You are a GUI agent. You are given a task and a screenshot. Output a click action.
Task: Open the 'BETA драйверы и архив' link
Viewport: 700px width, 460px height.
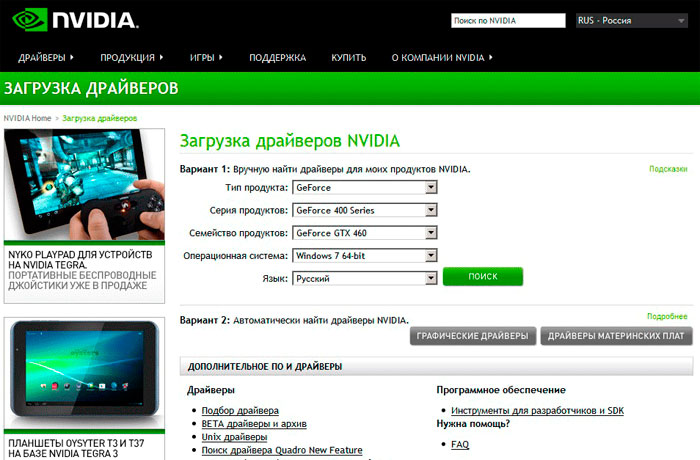point(254,424)
